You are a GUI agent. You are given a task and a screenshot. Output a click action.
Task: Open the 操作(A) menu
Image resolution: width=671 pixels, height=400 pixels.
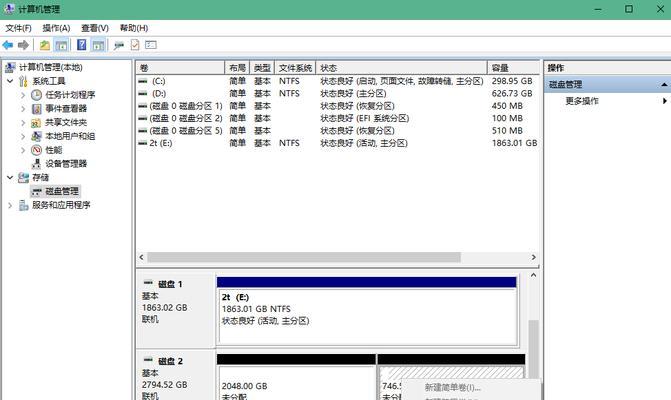pyautogui.click(x=56, y=28)
